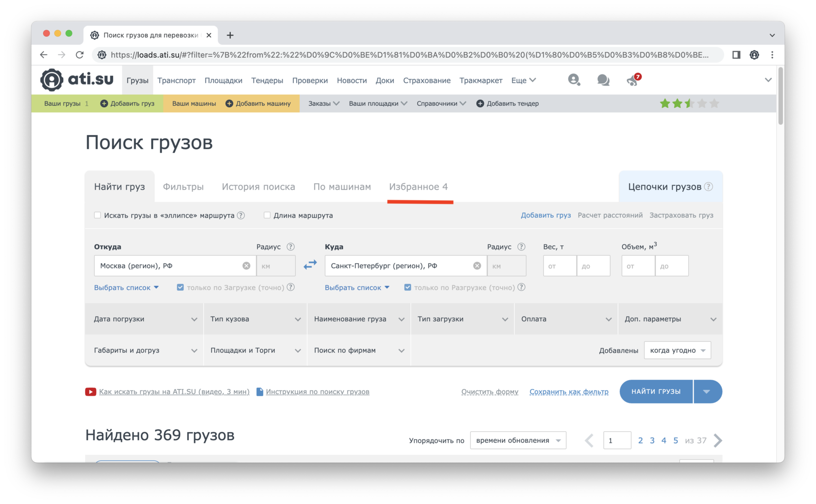Click weight от input field
Viewport: 816px width, 504px height.
[560, 266]
